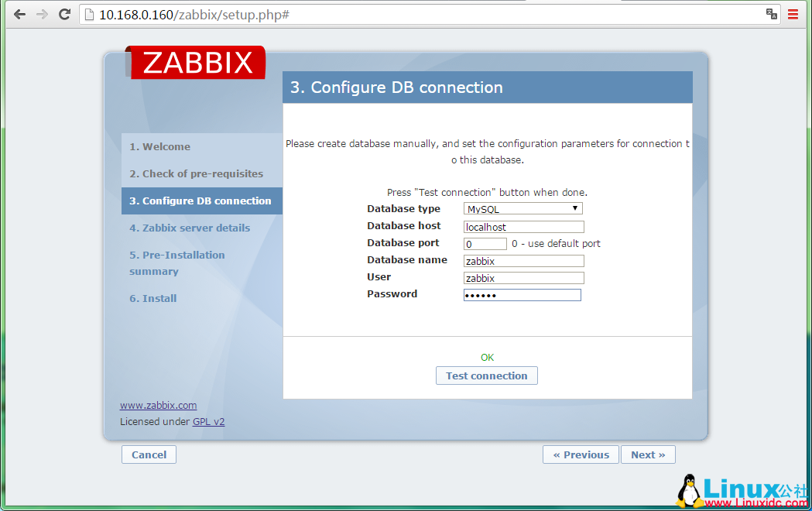Click the page reload icon
Viewport: 812px width, 511px height.
pyautogui.click(x=64, y=14)
